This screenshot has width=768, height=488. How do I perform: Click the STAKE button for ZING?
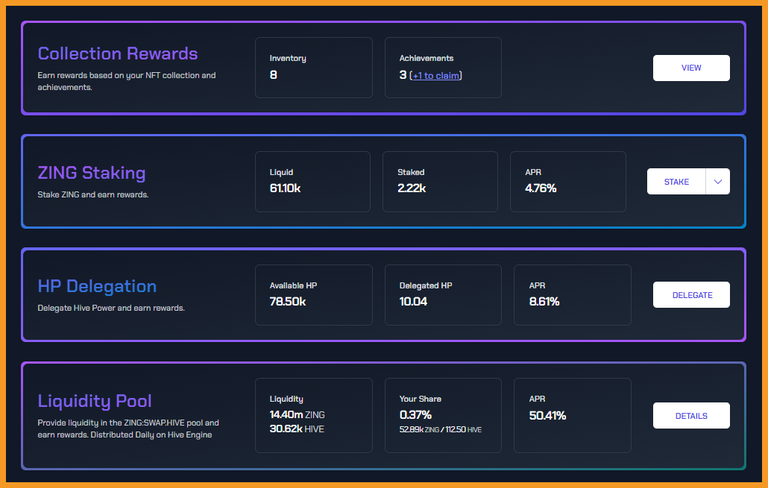pos(676,182)
